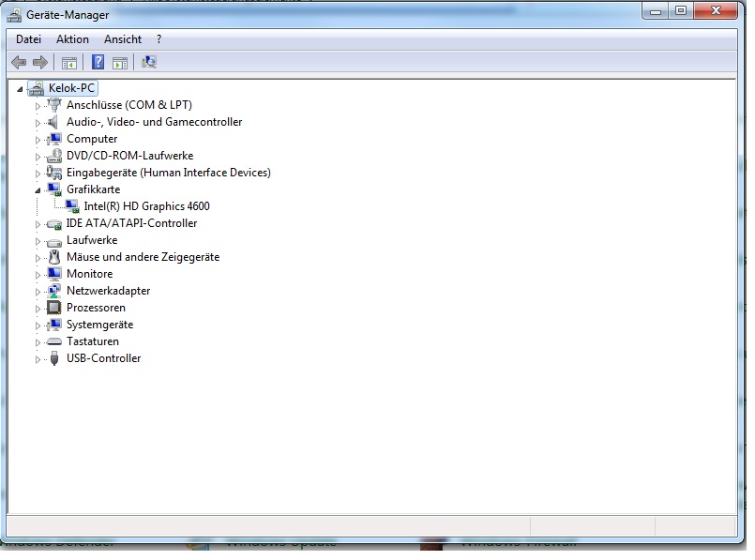Viewport: 755px width, 560px height.
Task: Expand the Systemgeräte node
Action: pyautogui.click(x=38, y=325)
